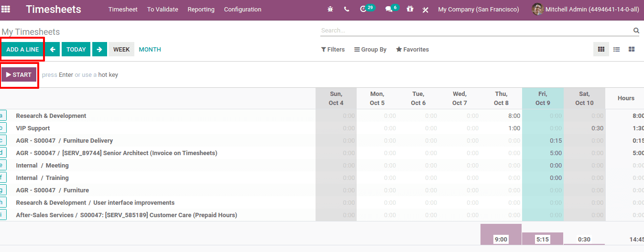Click the debug bug icon
The width and height of the screenshot is (644, 252).
coord(330,9)
